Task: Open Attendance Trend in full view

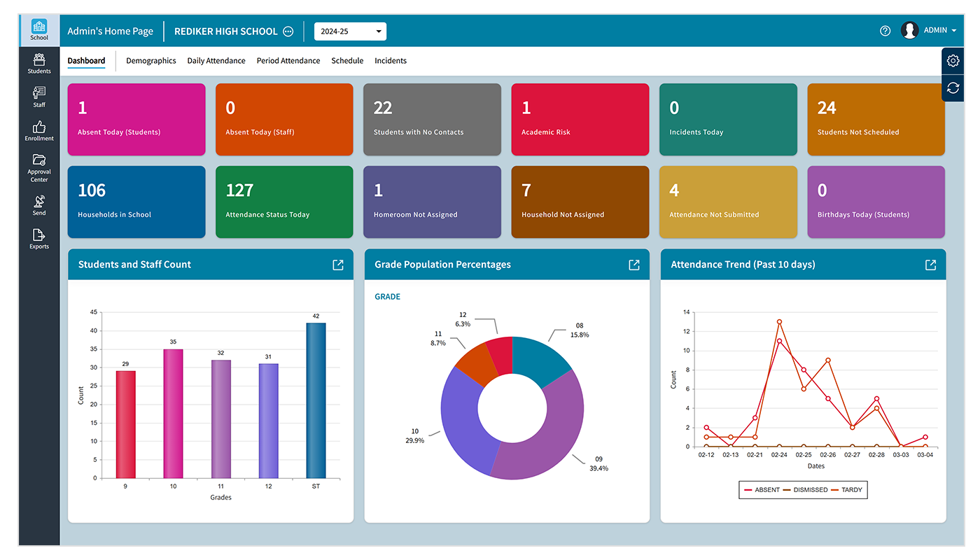Action: [x=930, y=265]
